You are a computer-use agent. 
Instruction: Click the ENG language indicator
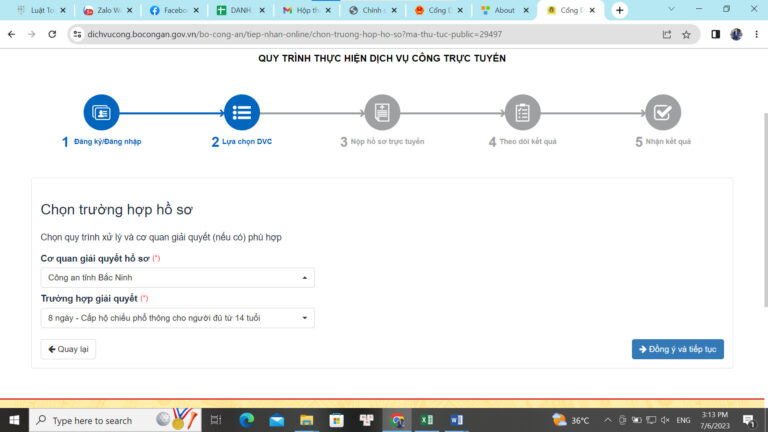click(x=683, y=420)
